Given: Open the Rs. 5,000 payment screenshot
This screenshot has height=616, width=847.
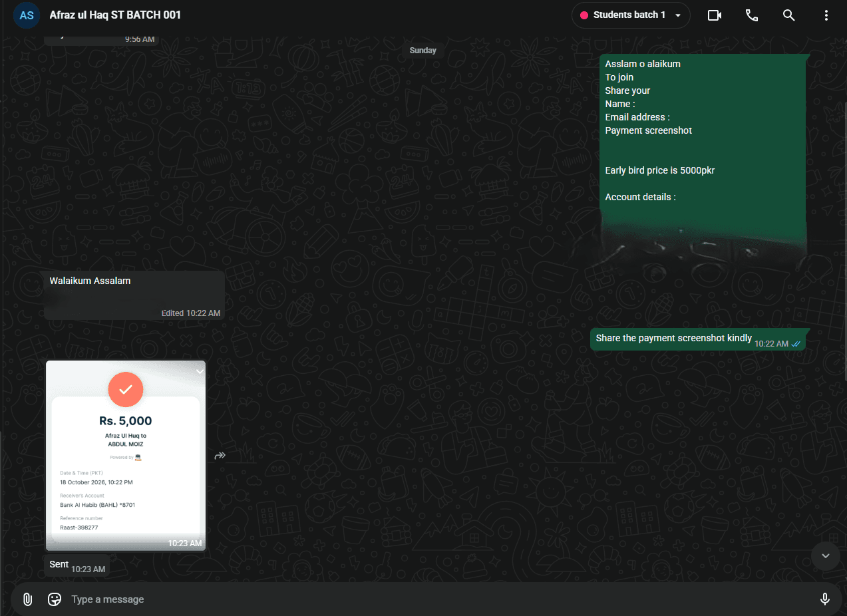Looking at the screenshot, I should coord(126,456).
